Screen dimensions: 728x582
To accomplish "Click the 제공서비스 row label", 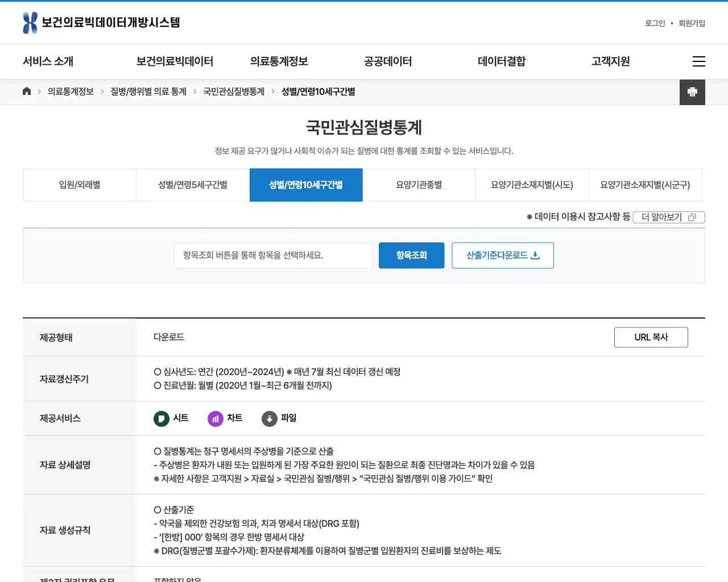I will pyautogui.click(x=60, y=418).
